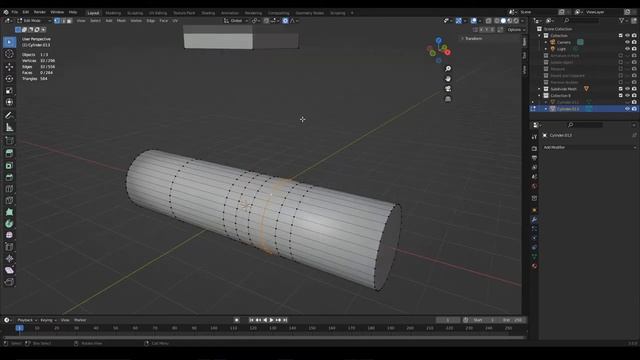Switch to the Sculpting workspace tab
The image size is (640, 360).
click(x=135, y=13)
